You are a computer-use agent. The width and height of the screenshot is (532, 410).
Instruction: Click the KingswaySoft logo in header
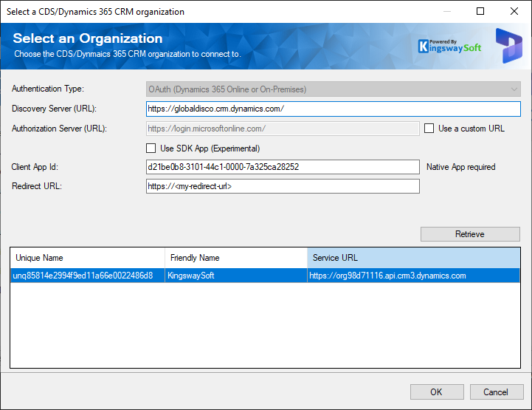coord(449,46)
